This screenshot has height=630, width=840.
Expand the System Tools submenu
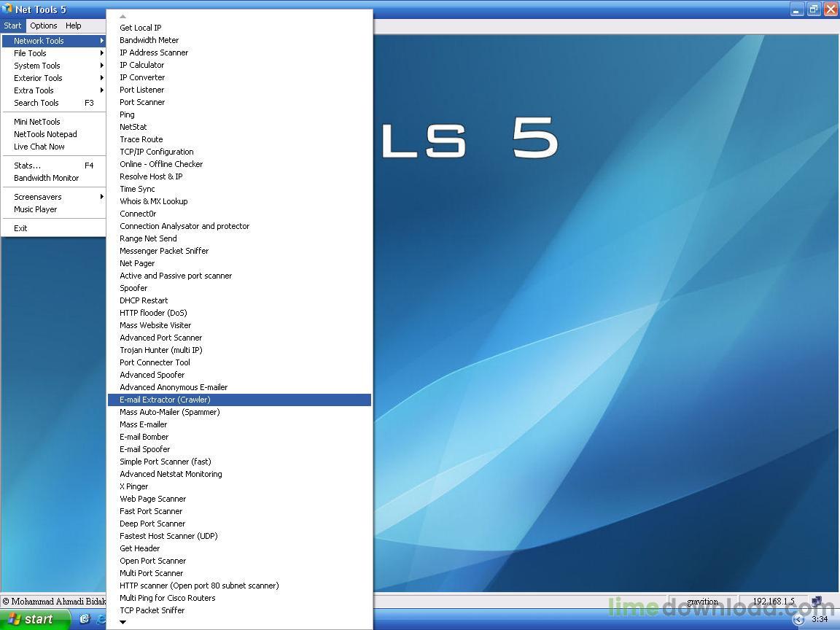(53, 66)
